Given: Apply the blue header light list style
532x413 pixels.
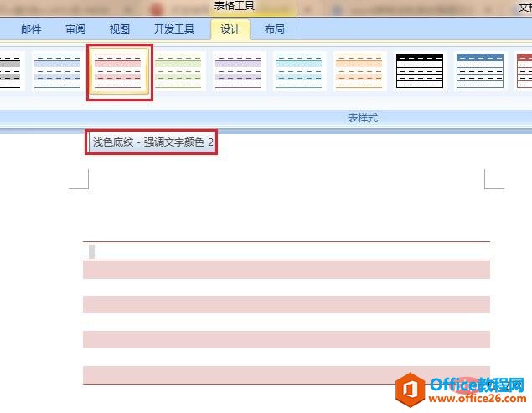Looking at the screenshot, I should tap(480, 71).
